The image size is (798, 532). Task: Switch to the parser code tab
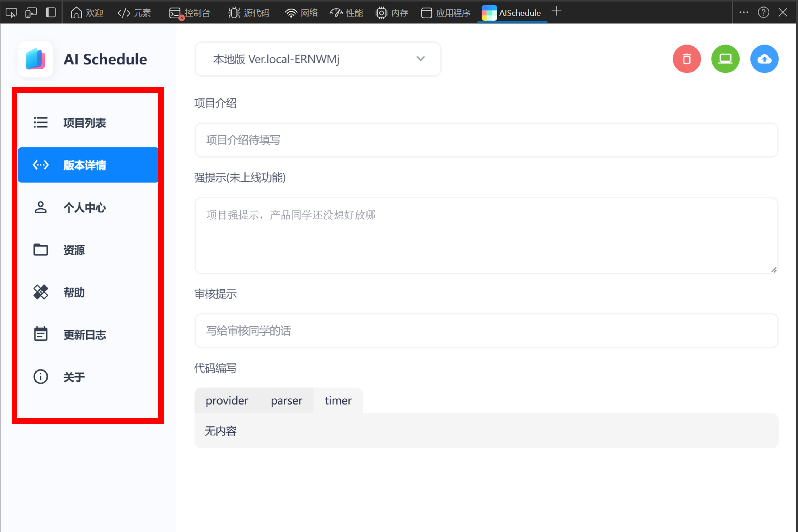[x=286, y=401]
